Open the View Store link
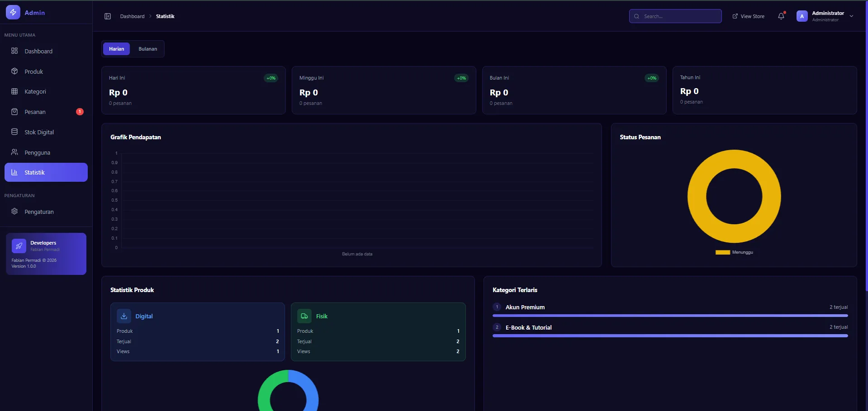868x411 pixels. click(x=748, y=16)
